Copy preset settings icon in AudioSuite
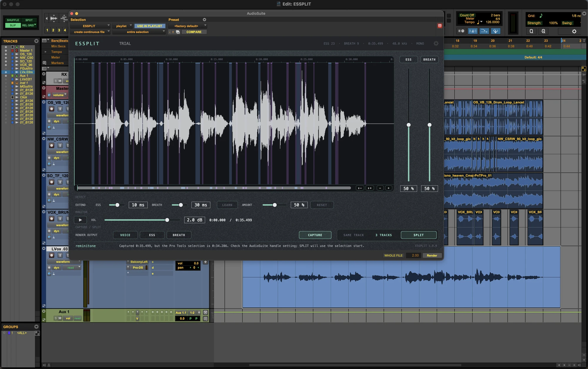Viewport: 588px width, 369px height. pos(178,32)
